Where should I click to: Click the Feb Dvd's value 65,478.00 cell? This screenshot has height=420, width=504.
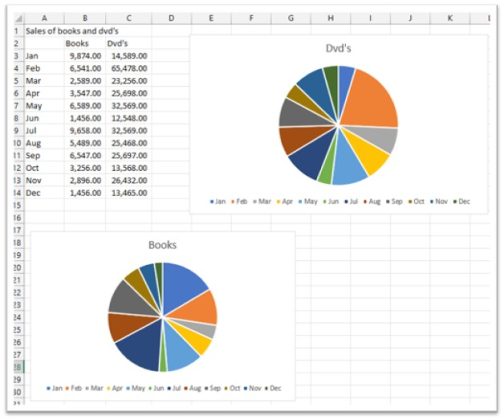[x=129, y=68]
